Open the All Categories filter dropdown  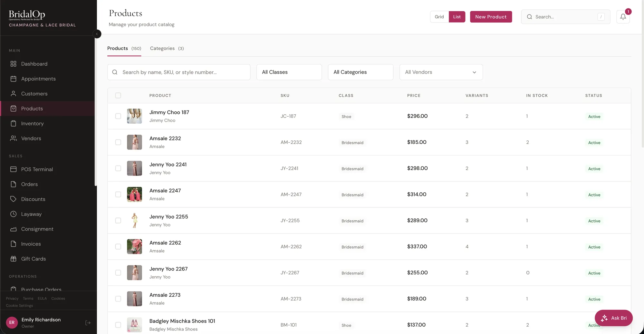click(360, 72)
